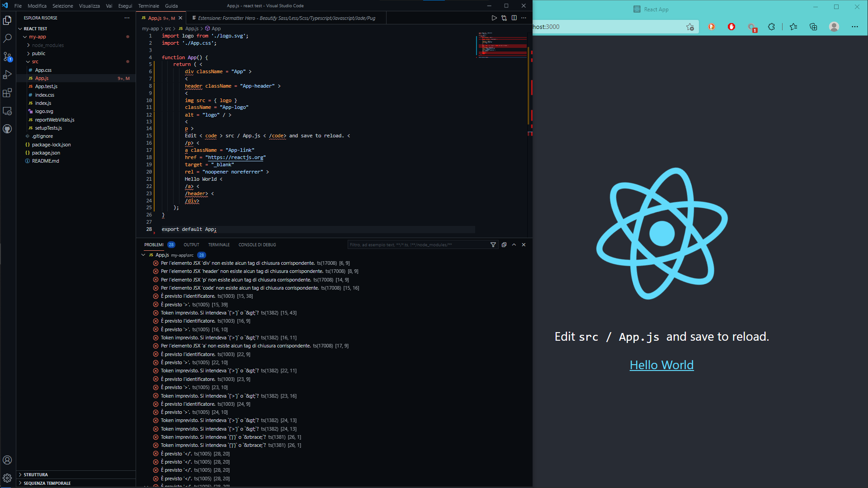
Task: Open the Modifica menu
Action: (x=37, y=6)
